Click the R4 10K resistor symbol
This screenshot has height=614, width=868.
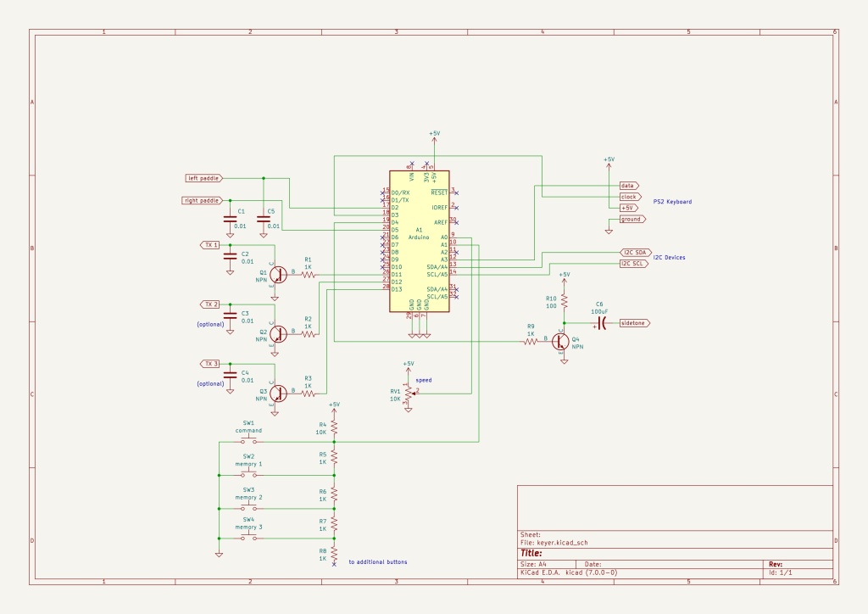tap(335, 427)
